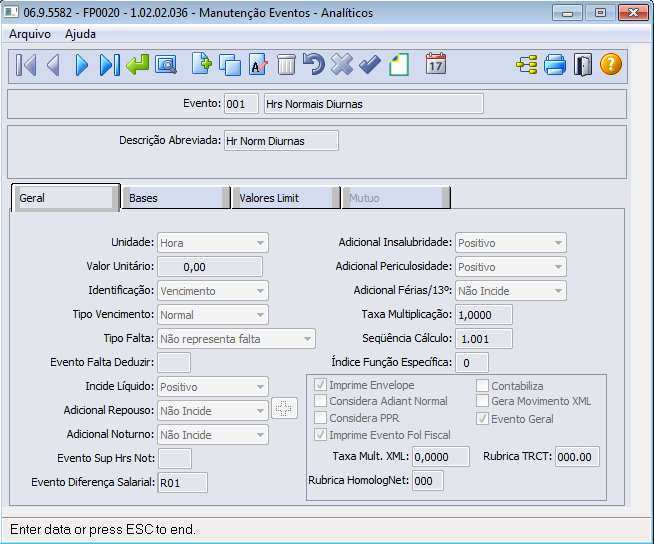Click the printer icon

tap(555, 65)
